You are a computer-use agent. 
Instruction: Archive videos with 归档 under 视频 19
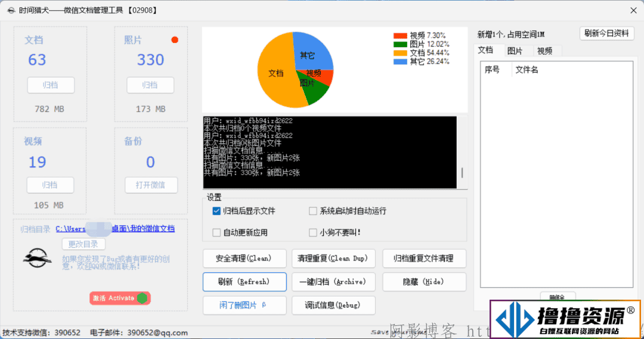tap(51, 185)
